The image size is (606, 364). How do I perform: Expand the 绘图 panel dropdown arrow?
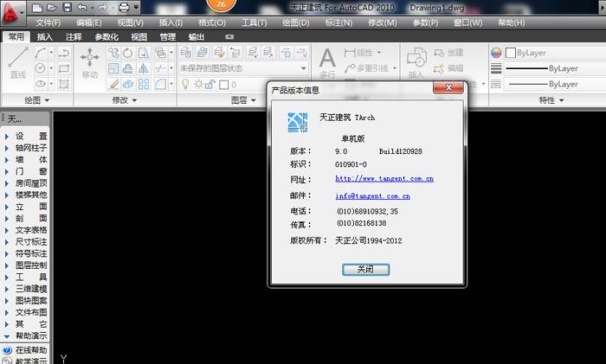(47, 100)
